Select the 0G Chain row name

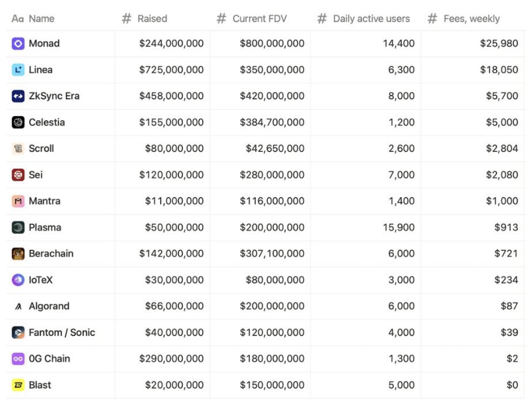pos(49,358)
